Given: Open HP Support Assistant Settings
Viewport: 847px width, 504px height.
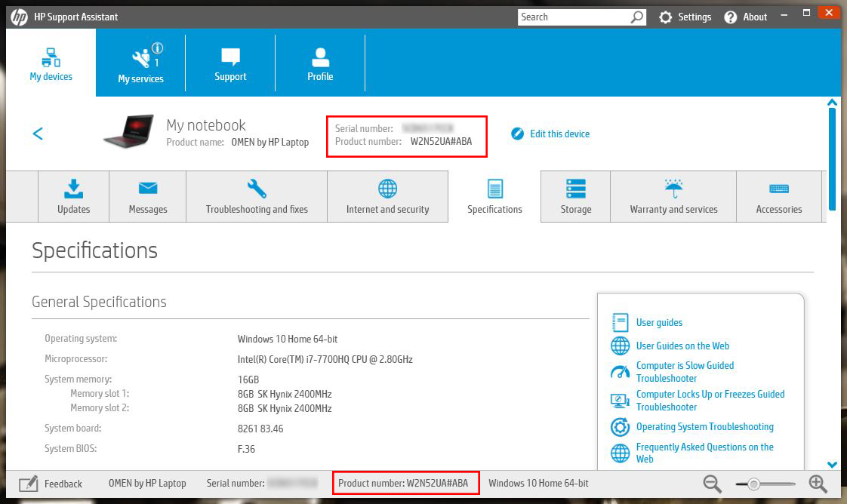Looking at the screenshot, I should coord(685,17).
